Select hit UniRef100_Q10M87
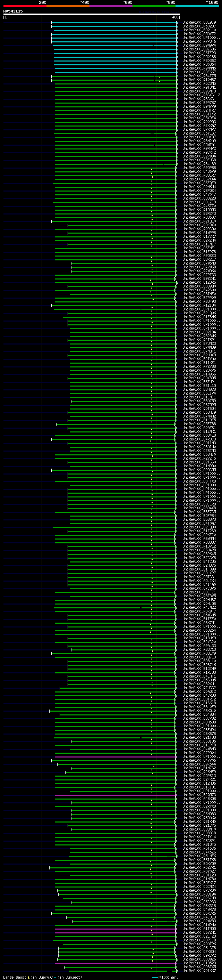The image size is (222, 980). pos(199,80)
